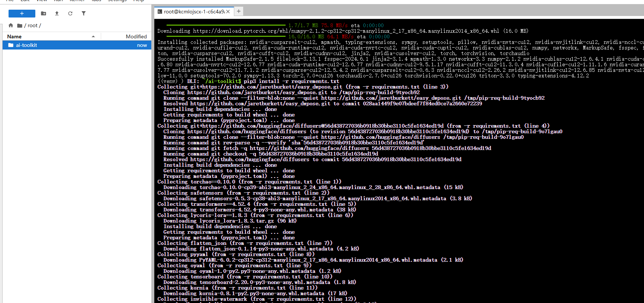Create a new folder using the folder-plus icon

[x=44, y=13]
